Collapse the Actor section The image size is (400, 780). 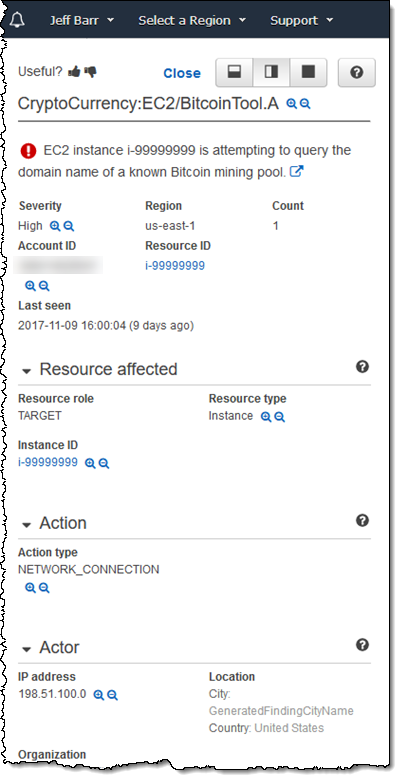click(x=27, y=649)
